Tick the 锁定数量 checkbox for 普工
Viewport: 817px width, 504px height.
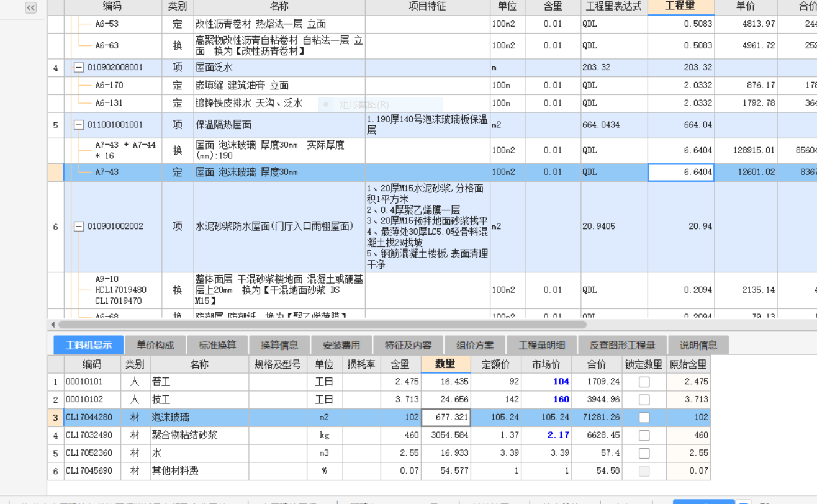(644, 382)
